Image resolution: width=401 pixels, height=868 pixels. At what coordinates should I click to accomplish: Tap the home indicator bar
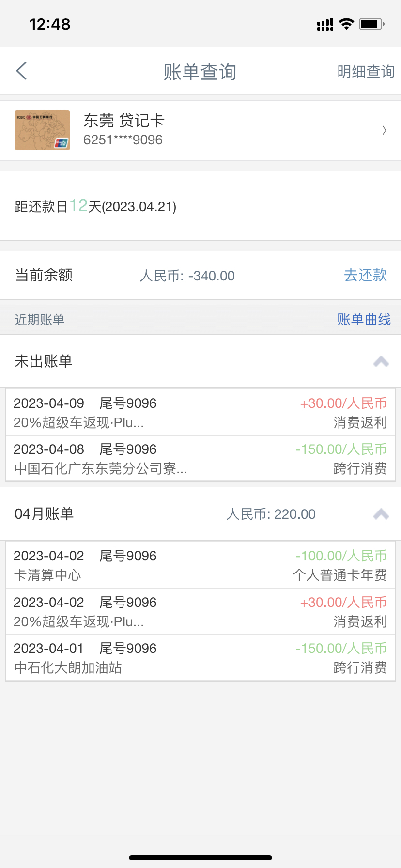pos(200,858)
